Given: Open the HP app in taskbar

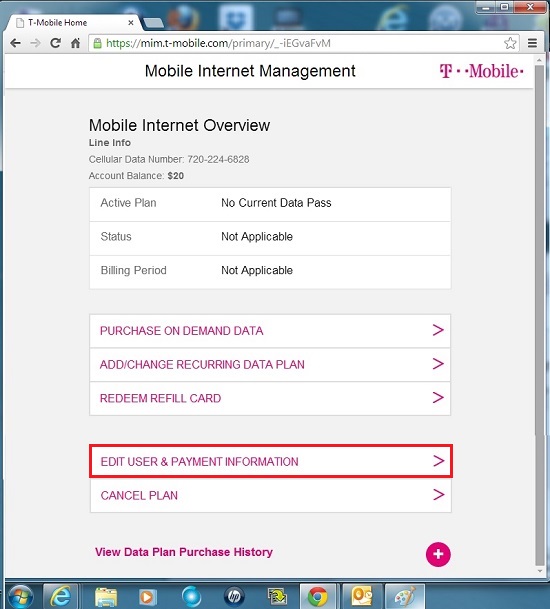Looking at the screenshot, I should [234, 595].
